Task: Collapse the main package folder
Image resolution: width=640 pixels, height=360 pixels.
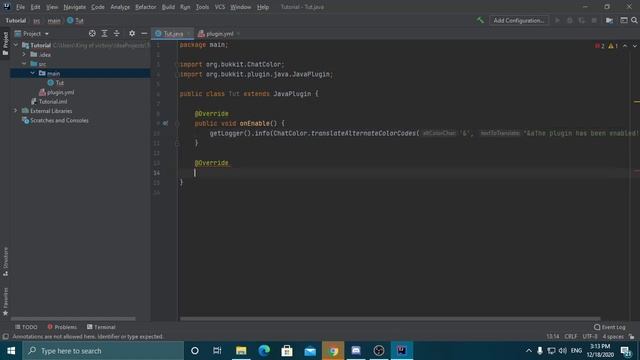Action: click(x=33, y=73)
